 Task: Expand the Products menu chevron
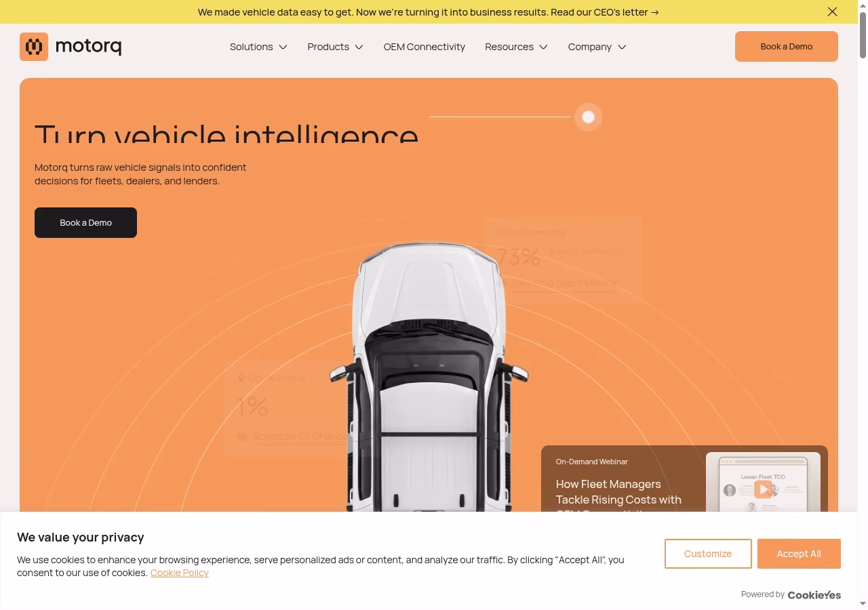(359, 47)
